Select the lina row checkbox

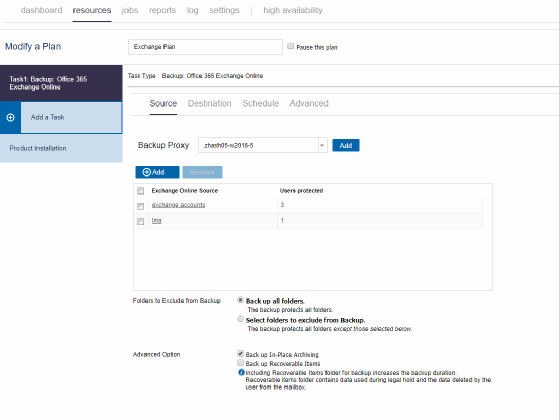tap(140, 221)
